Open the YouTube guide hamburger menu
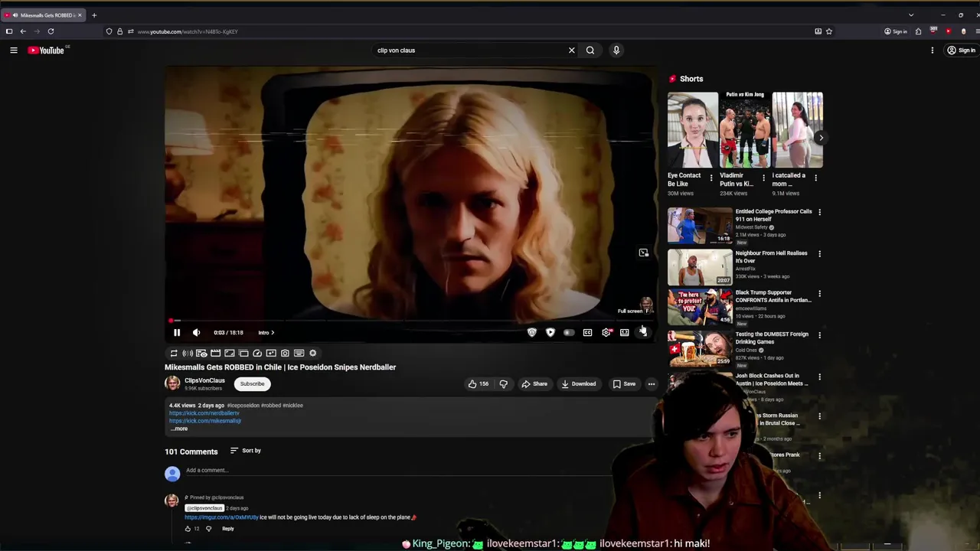 click(14, 51)
